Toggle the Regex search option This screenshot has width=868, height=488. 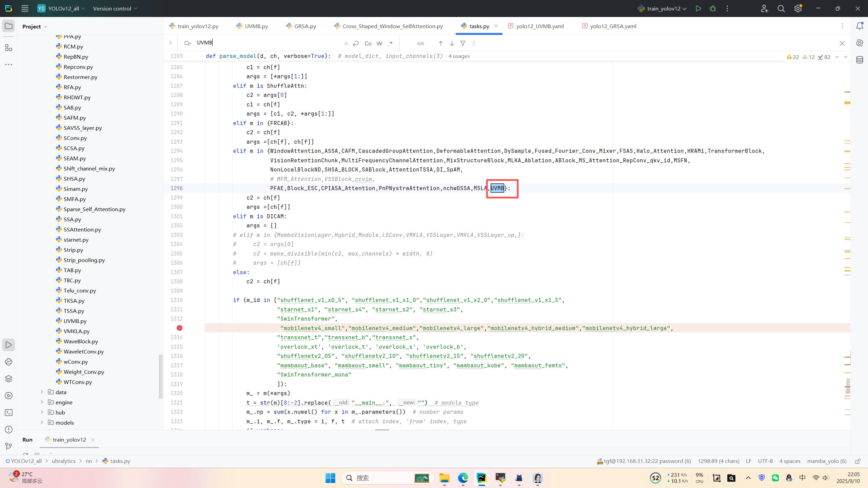390,43
